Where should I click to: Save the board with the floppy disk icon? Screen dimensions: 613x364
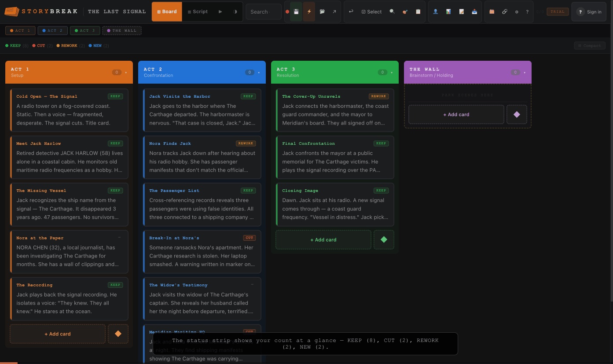(x=296, y=12)
